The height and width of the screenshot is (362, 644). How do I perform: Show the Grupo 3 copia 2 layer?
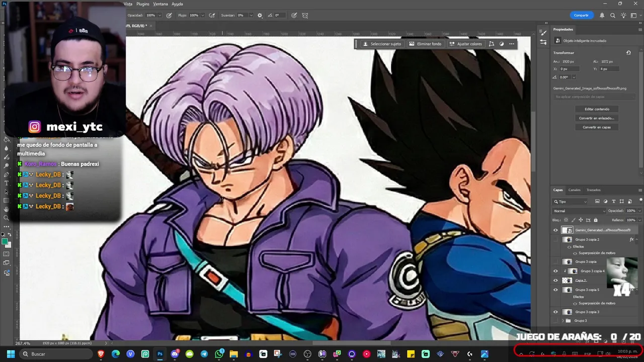pos(556,240)
